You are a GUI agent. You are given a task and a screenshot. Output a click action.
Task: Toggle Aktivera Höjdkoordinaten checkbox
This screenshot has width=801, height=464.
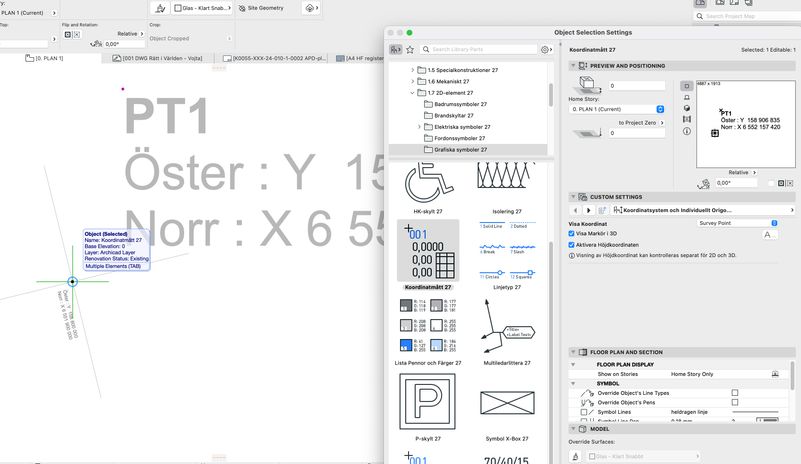tap(572, 245)
